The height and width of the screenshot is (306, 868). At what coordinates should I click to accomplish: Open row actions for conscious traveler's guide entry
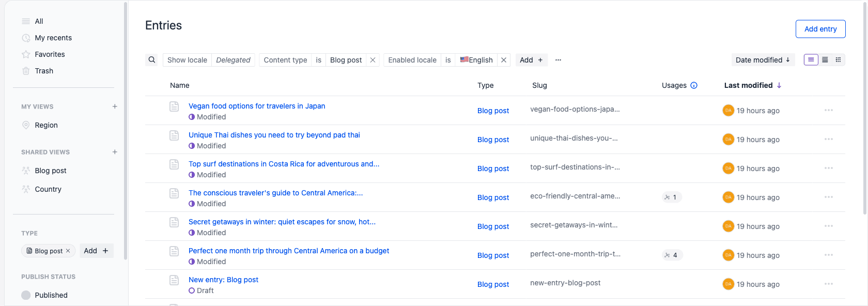(829, 197)
